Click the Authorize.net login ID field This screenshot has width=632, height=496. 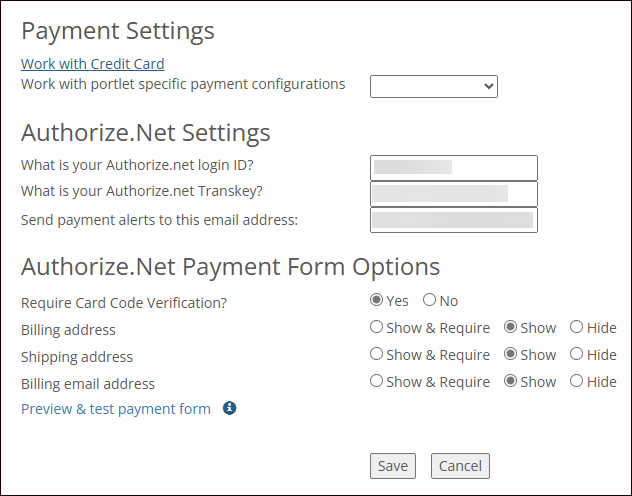click(x=453, y=167)
